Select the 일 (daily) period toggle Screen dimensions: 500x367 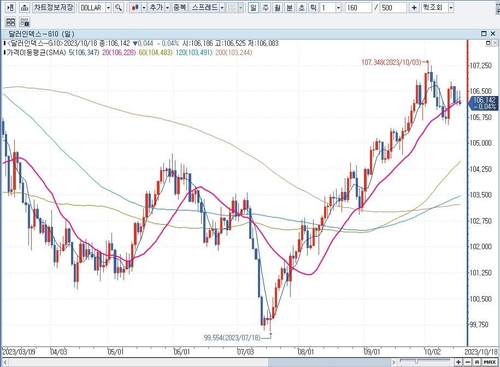click(x=253, y=7)
